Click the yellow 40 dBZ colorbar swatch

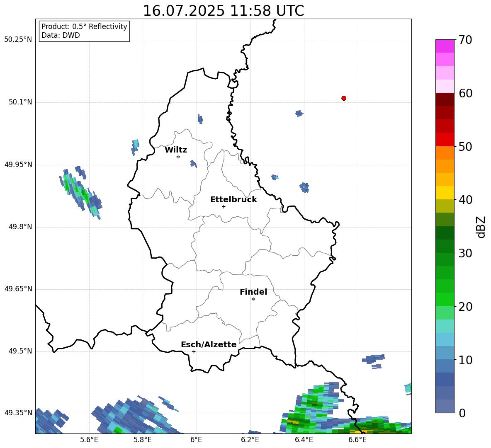[x=445, y=193]
